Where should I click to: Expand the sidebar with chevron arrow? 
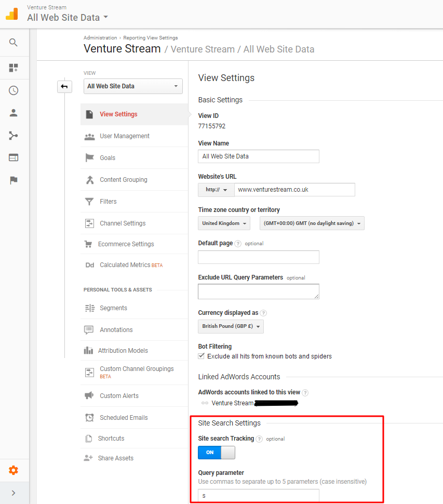tap(13, 493)
